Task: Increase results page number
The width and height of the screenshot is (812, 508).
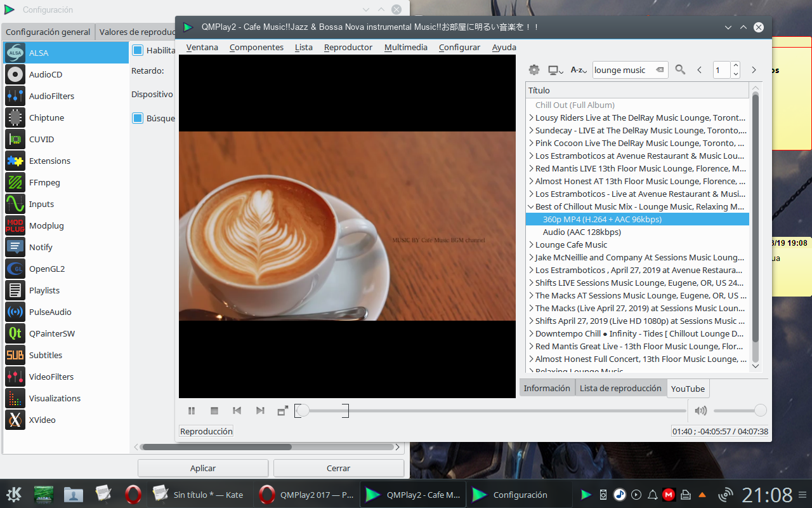Action: [735, 66]
